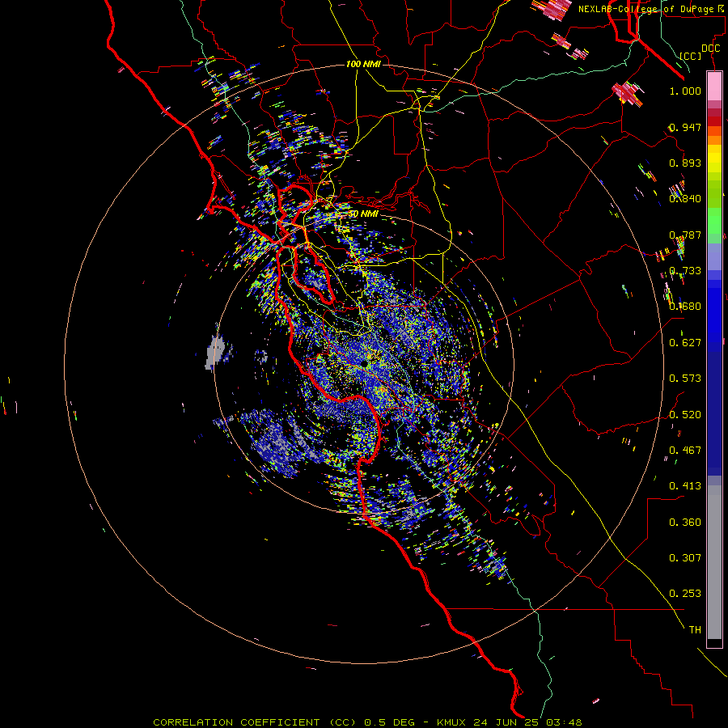Viewport: 728px width, 728px height.
Task: Select the 0.840 scale value
Action: (x=685, y=199)
